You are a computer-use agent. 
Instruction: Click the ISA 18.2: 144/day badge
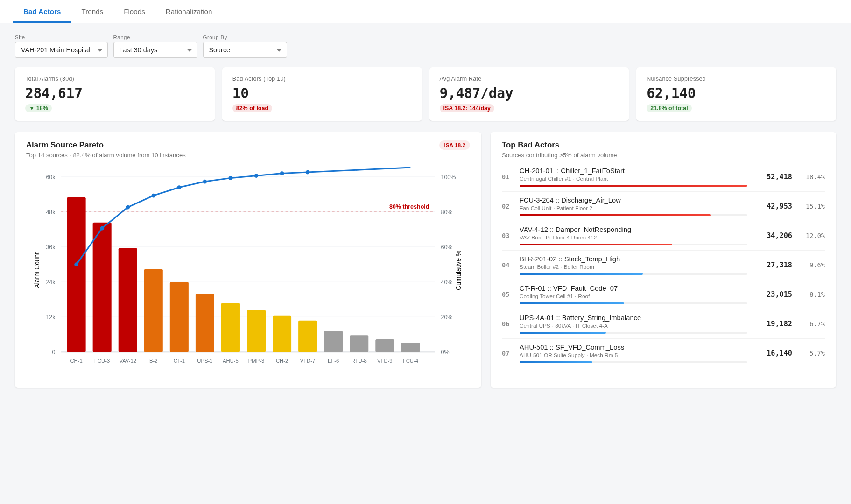click(467, 108)
